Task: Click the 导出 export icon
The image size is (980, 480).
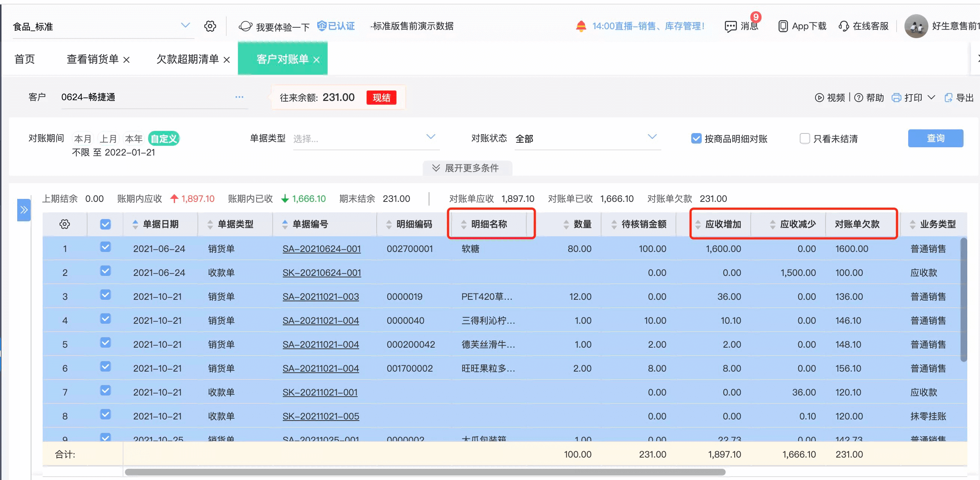Action: [x=949, y=98]
